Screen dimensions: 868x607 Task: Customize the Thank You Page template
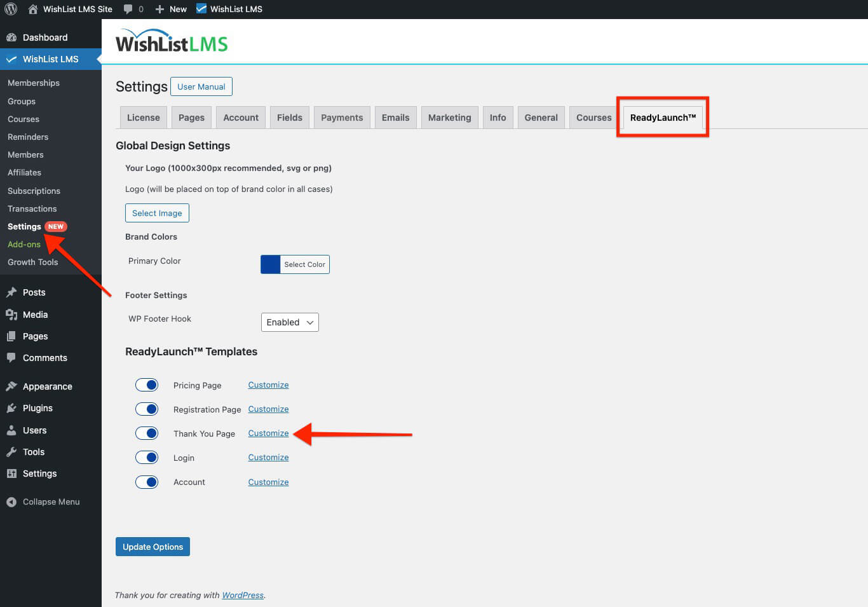[x=268, y=433]
